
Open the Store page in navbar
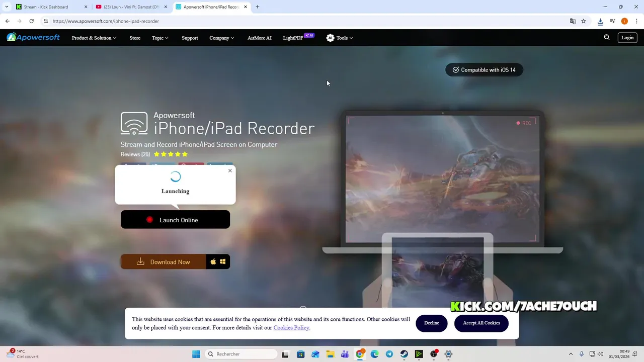point(135,38)
